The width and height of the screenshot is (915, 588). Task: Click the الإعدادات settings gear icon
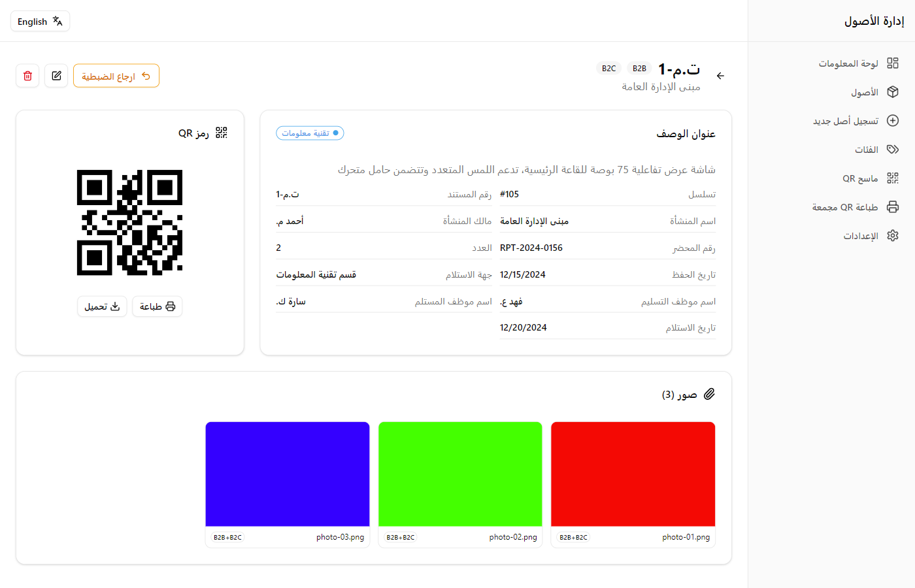click(893, 236)
